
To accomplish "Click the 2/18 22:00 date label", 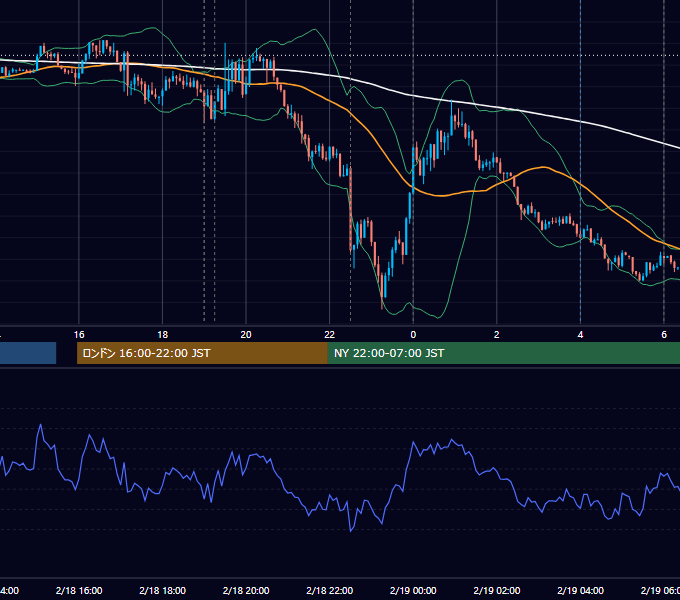I will (330, 590).
